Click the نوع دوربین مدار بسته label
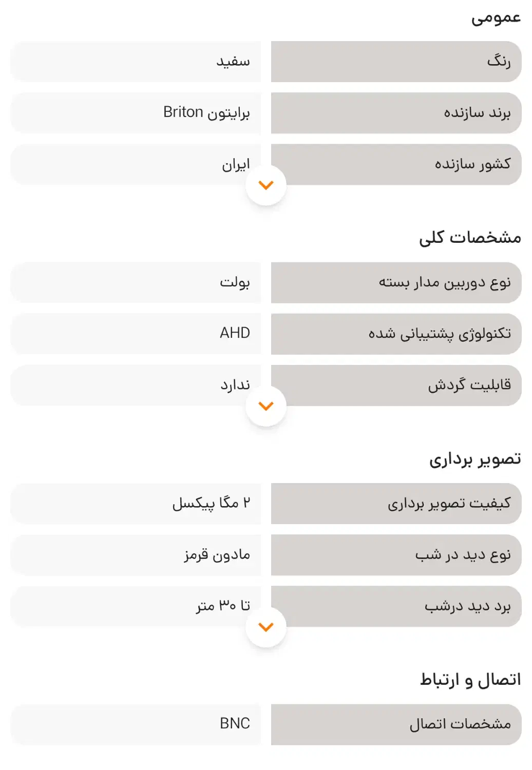This screenshot has height=770, width=532. (x=396, y=282)
